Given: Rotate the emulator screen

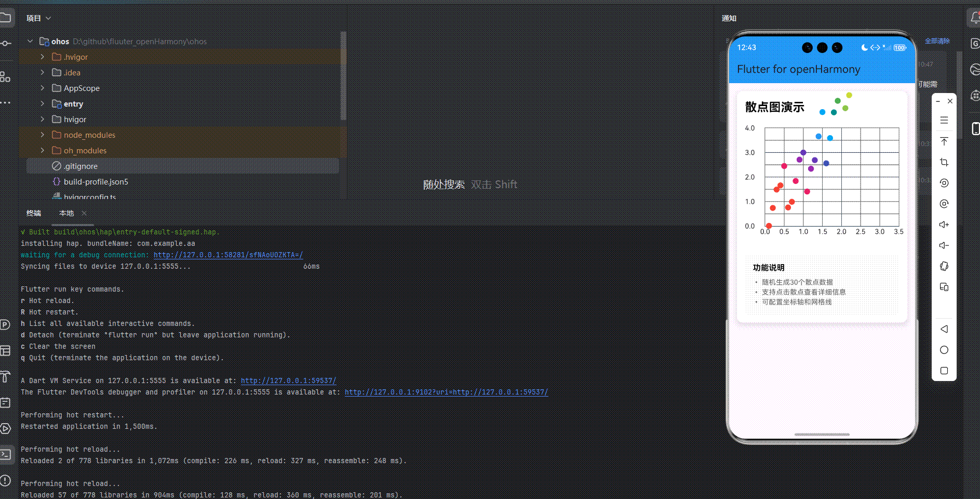Looking at the screenshot, I should tap(944, 266).
